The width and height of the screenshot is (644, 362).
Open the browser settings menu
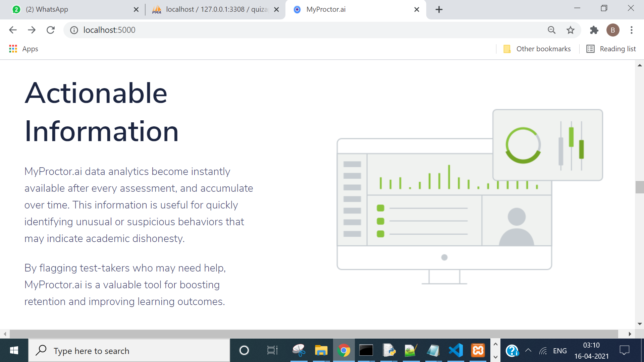633,29
